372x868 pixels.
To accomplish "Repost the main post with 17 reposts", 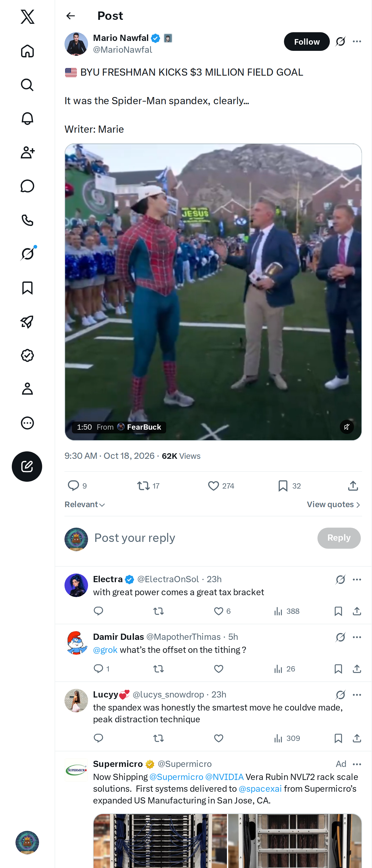I will click(x=148, y=485).
